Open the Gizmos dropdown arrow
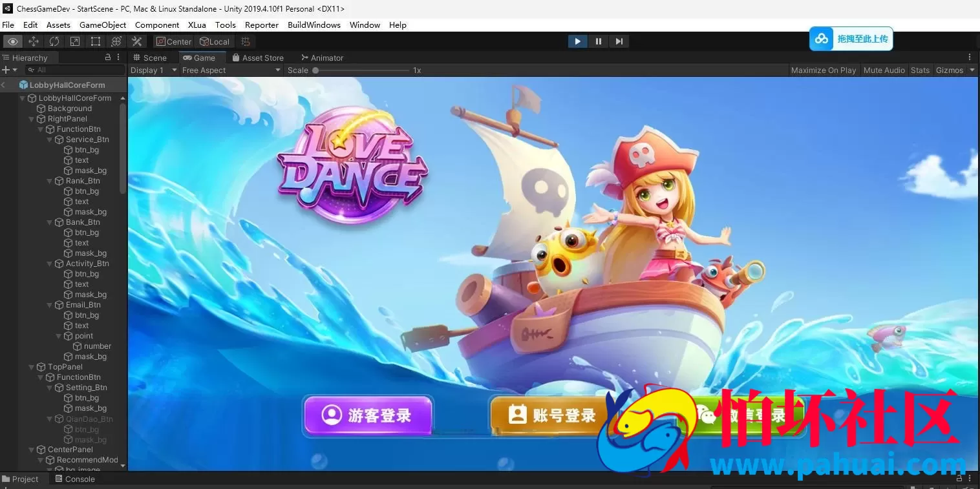Viewport: 980px width, 489px height. (x=972, y=70)
